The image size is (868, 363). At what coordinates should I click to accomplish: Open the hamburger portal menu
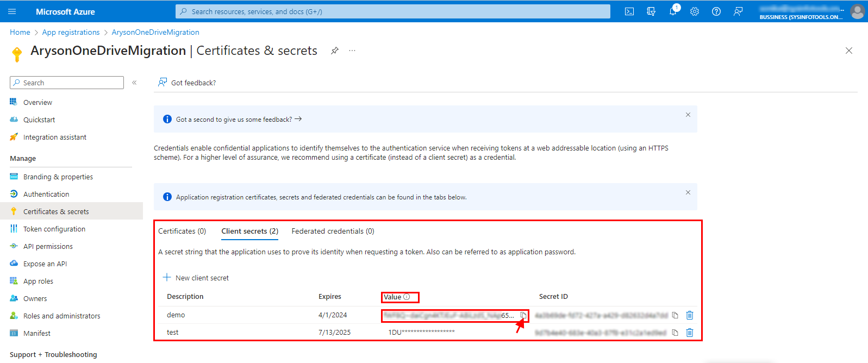(13, 11)
